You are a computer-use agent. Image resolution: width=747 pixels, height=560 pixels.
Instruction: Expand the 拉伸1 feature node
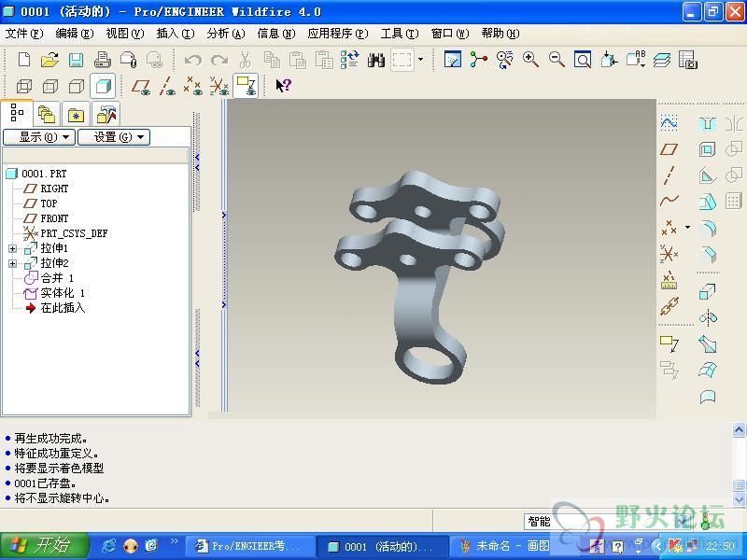pos(12,248)
